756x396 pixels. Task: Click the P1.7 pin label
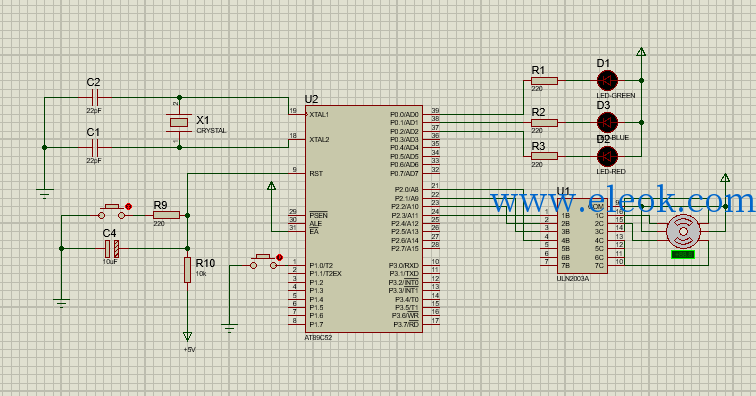tap(316, 325)
